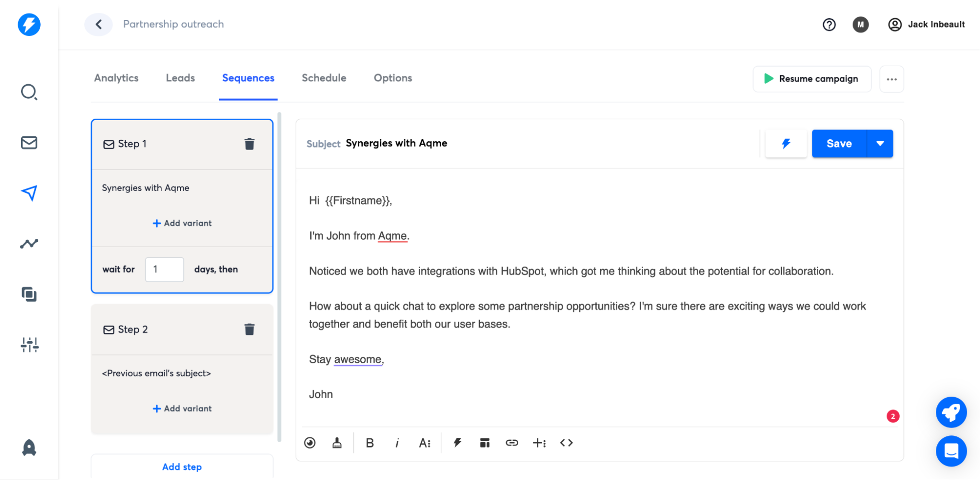
Task: Click the {{Firstname}} variable in body
Action: point(357,201)
